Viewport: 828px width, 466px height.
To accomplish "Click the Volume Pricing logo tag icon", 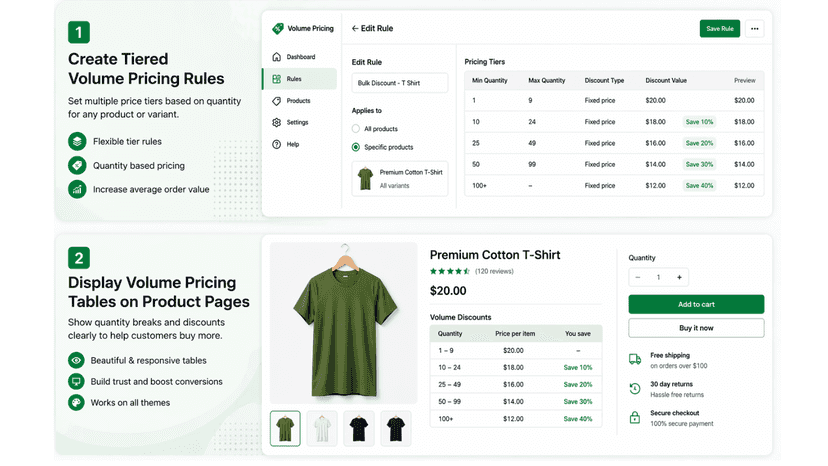I will coord(278,29).
